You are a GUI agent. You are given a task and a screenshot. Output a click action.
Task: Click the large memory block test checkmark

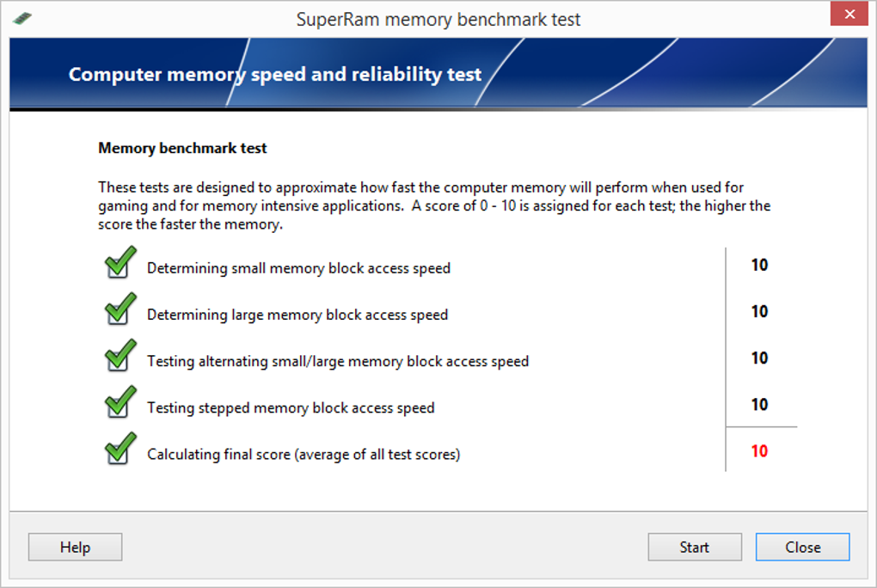pyautogui.click(x=120, y=309)
